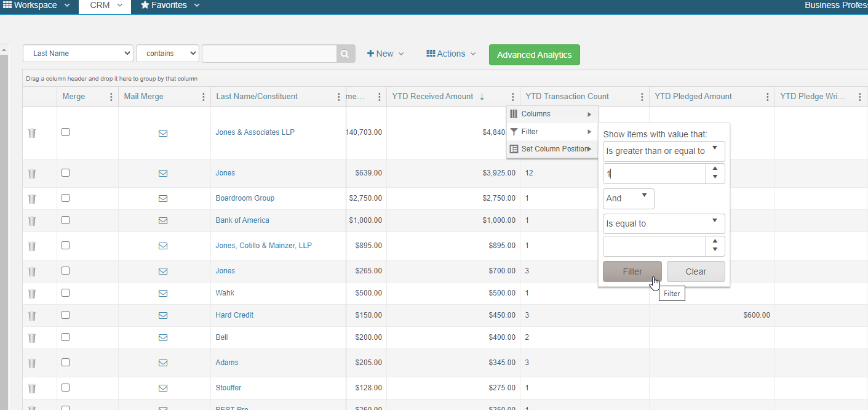Select the Merge checkbox for Bell

pos(66,337)
